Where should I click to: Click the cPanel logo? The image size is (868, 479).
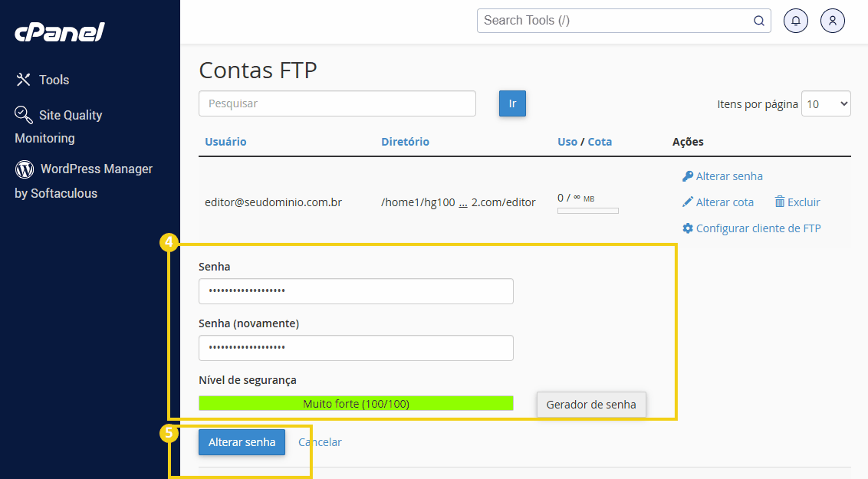pos(59,32)
